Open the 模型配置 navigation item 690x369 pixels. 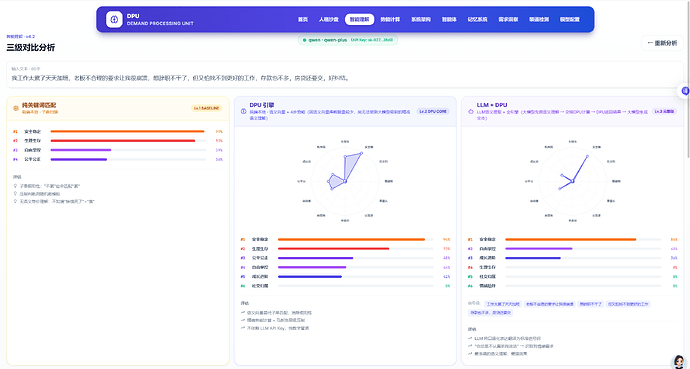click(x=569, y=19)
